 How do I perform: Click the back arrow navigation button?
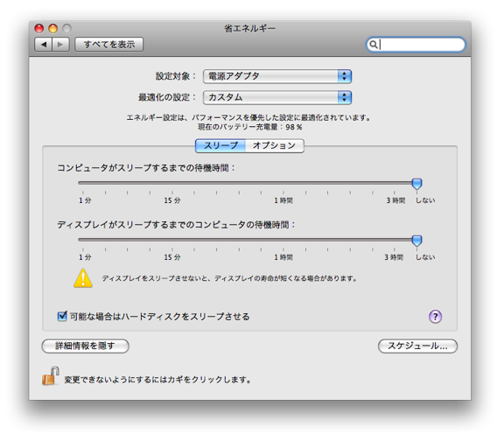(44, 45)
